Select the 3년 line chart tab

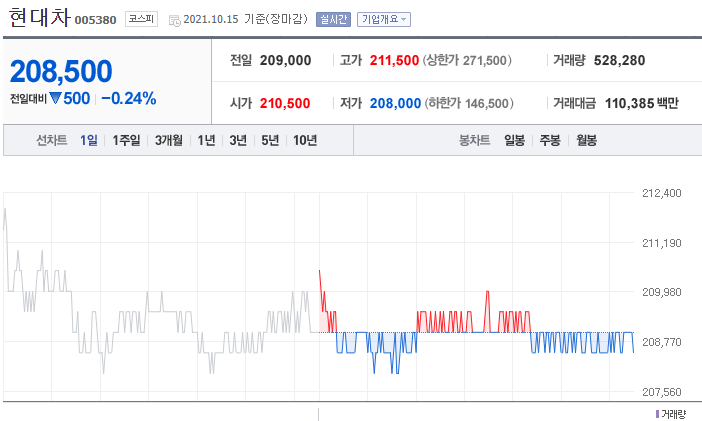238,140
